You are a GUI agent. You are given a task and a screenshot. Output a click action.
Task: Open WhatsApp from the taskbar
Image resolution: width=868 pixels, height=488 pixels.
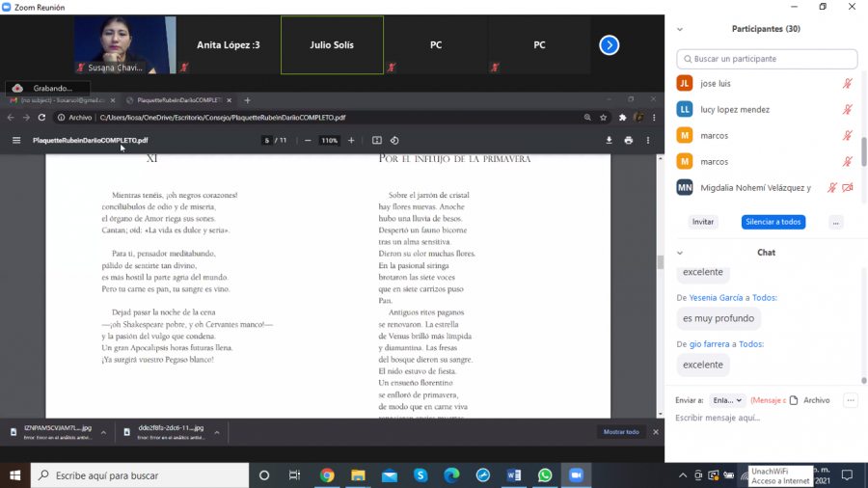pyautogui.click(x=545, y=475)
